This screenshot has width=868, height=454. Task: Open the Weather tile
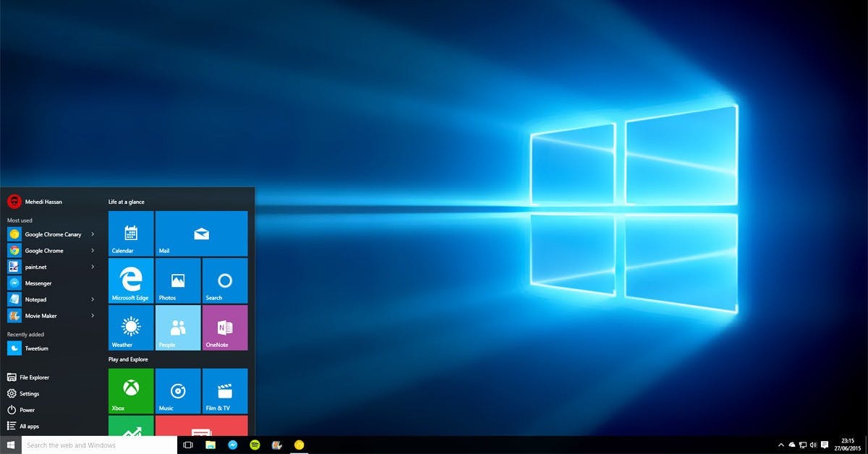click(130, 327)
